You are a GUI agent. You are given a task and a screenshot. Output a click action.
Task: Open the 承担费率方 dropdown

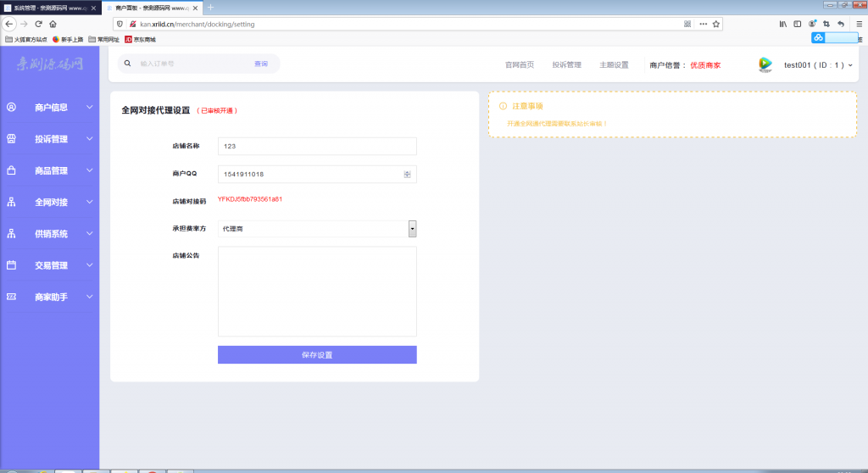[x=412, y=229]
